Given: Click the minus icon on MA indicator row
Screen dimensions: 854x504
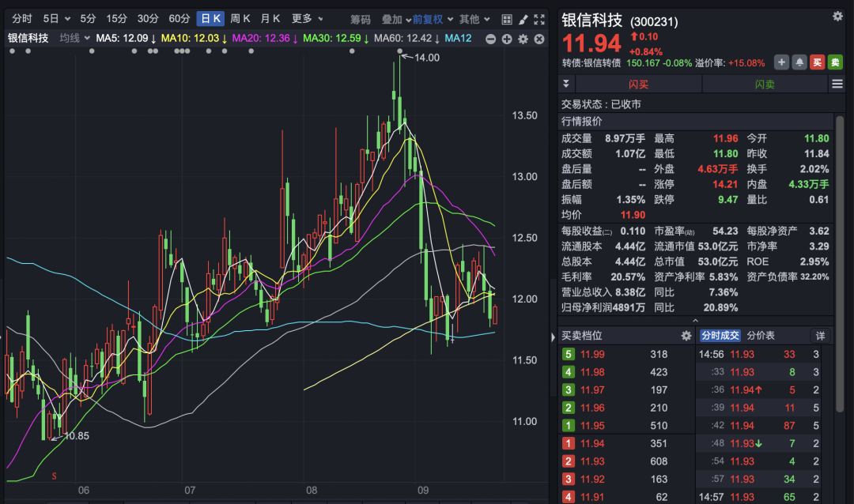Looking at the screenshot, I should 491,39.
